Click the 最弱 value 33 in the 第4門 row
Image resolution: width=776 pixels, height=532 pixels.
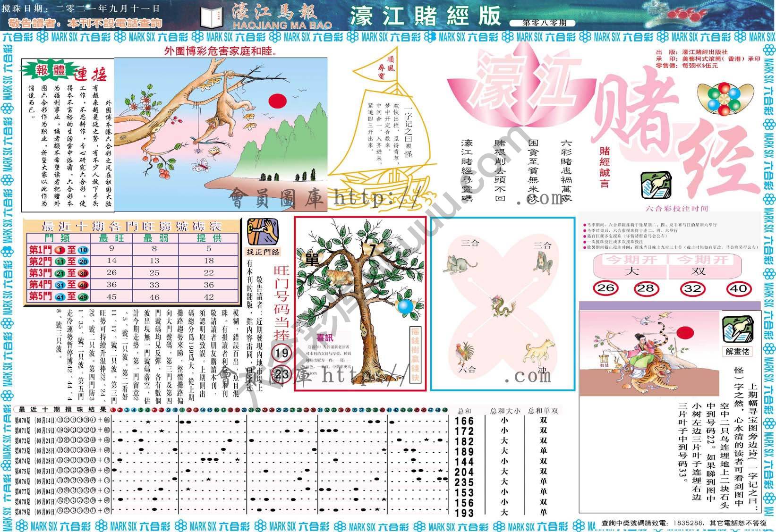[155, 285]
